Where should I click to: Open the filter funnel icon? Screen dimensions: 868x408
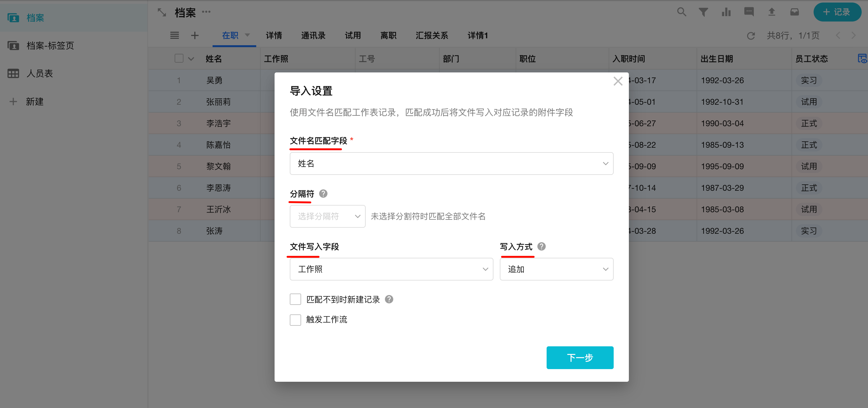pyautogui.click(x=703, y=12)
